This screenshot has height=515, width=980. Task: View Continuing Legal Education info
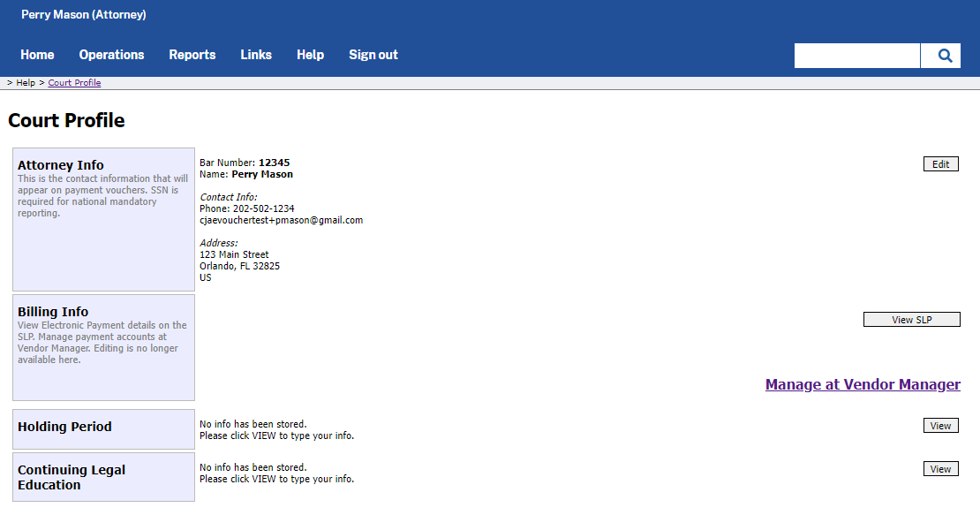tap(940, 469)
